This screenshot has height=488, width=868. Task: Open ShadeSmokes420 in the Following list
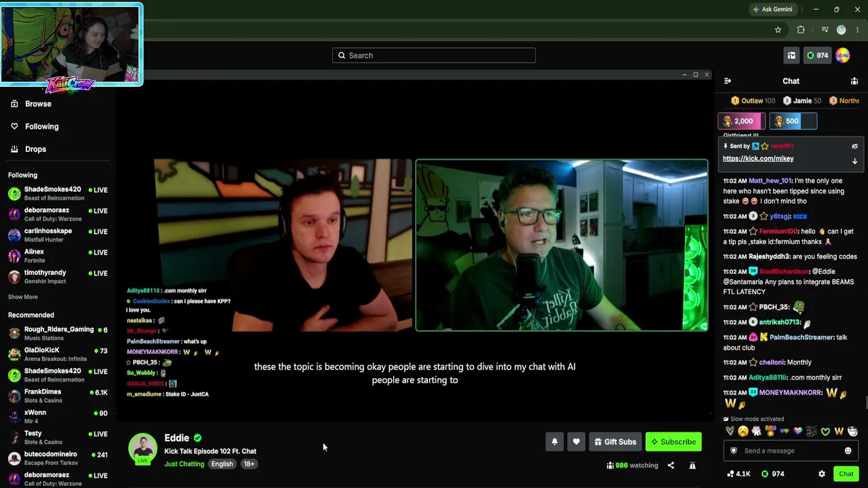point(58,193)
